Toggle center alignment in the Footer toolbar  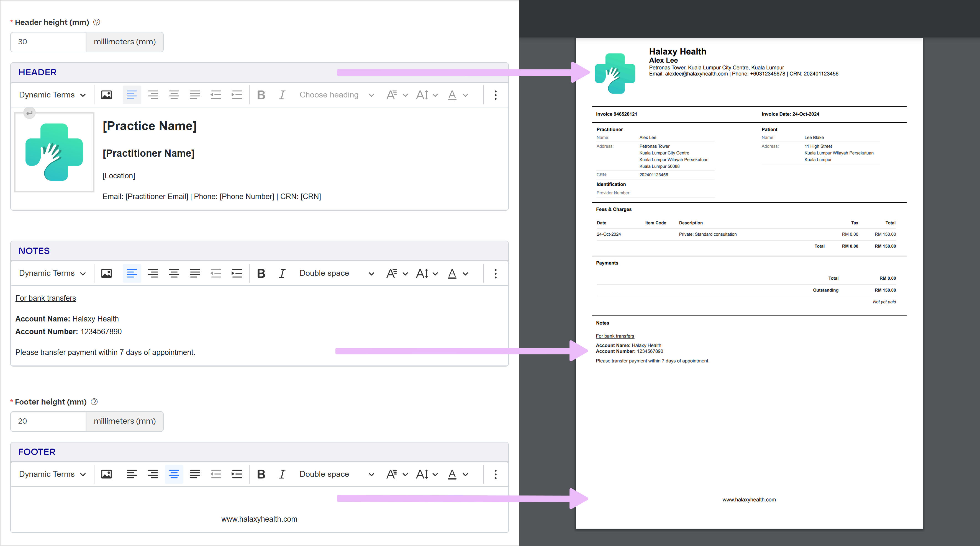click(174, 474)
